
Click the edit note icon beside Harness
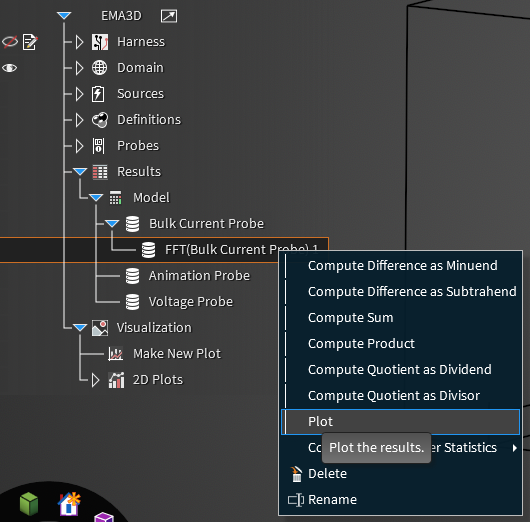click(30, 42)
